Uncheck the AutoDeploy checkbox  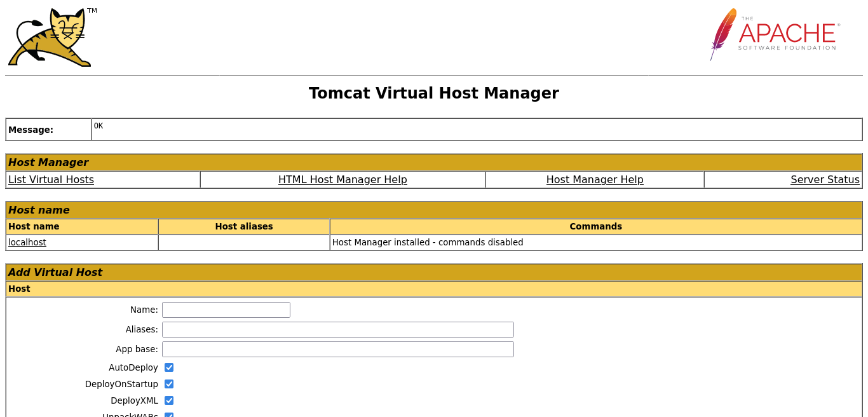pos(169,367)
